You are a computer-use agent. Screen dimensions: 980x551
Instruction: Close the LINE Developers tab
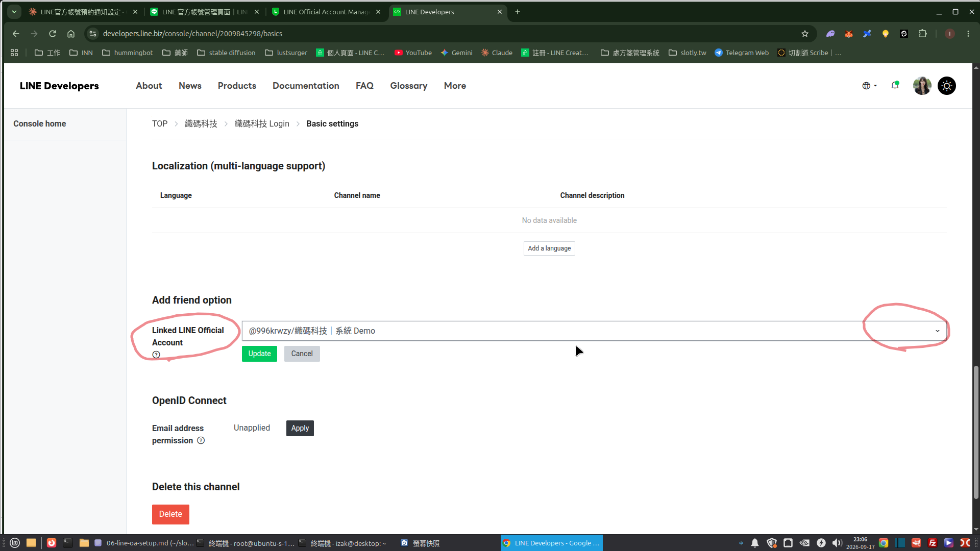[x=500, y=12]
